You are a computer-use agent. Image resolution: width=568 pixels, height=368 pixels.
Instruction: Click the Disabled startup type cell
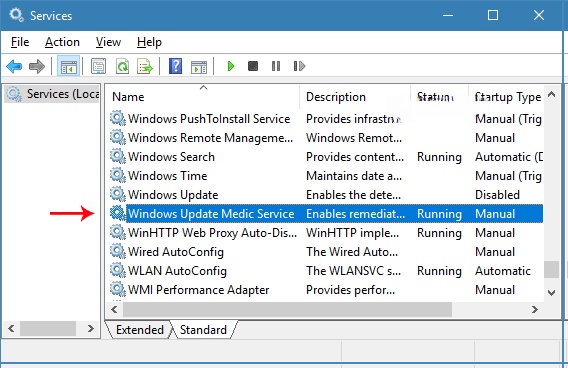point(497,195)
